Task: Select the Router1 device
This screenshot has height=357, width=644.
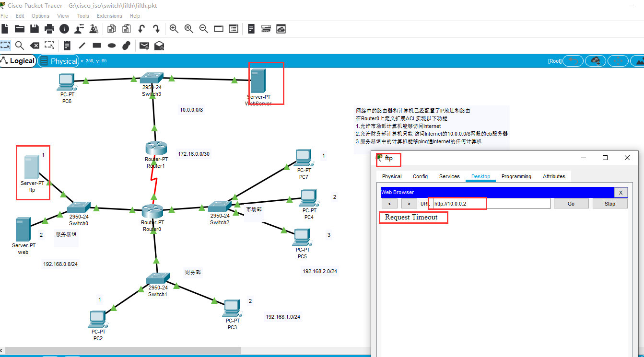Action: click(156, 149)
